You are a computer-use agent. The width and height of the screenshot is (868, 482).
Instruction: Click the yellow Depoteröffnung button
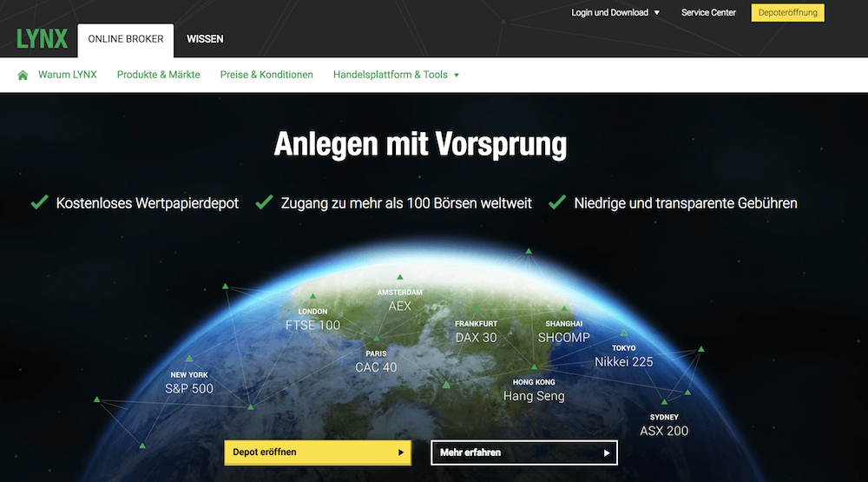pyautogui.click(x=788, y=13)
